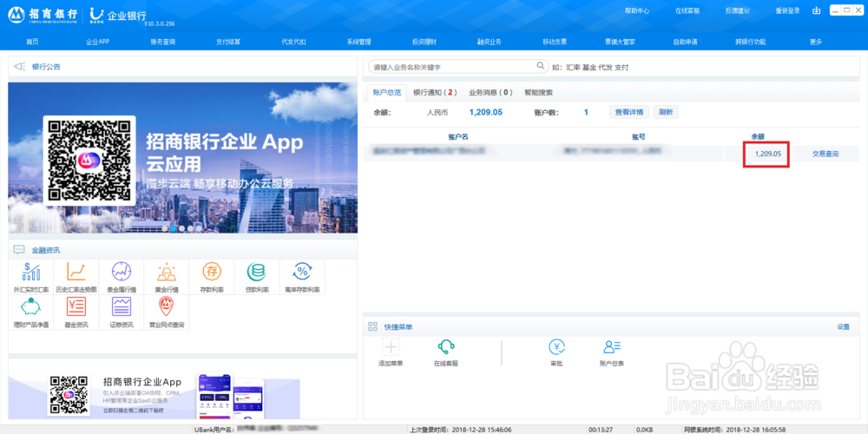
Task: Open 自助申请 menu
Action: 686,42
